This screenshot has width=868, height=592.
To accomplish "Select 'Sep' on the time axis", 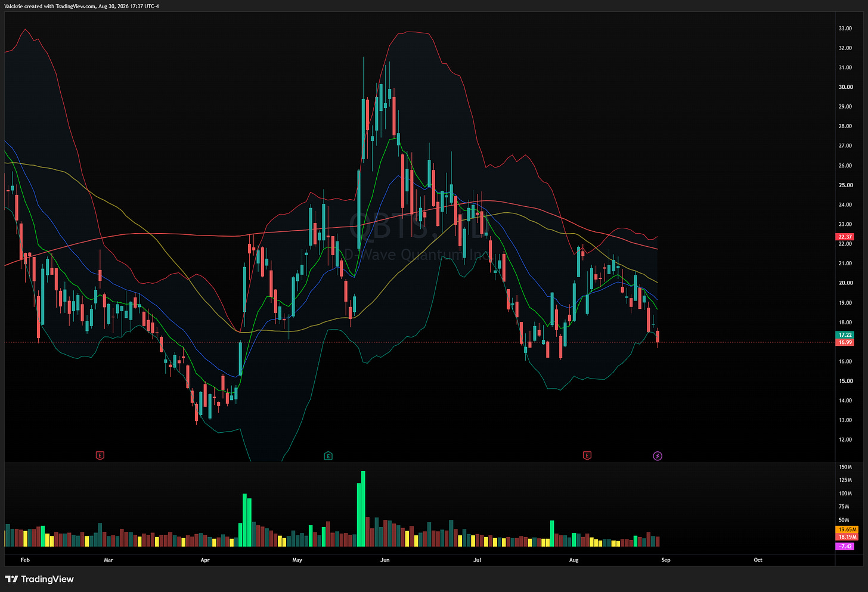I will [666, 560].
